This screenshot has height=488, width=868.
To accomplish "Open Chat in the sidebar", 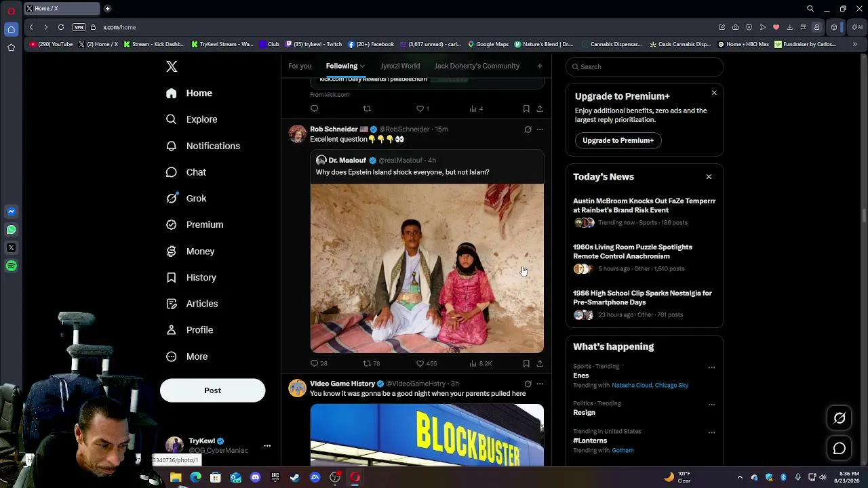I will pyautogui.click(x=186, y=172).
